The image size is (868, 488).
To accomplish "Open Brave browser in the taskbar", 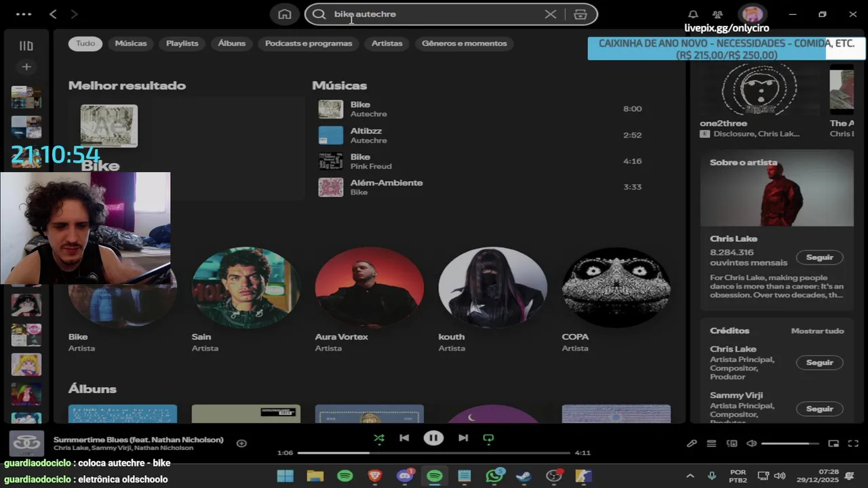I will [x=374, y=476].
